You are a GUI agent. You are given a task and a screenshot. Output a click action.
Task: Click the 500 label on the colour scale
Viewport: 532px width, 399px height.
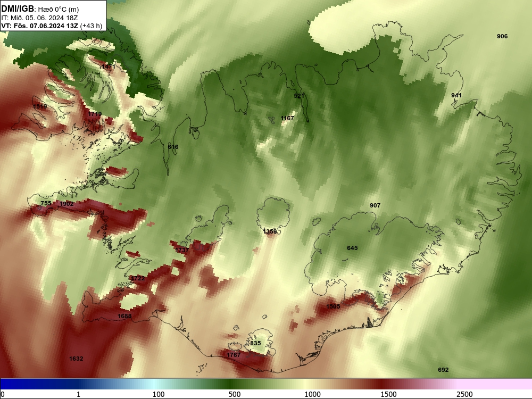[235, 394]
